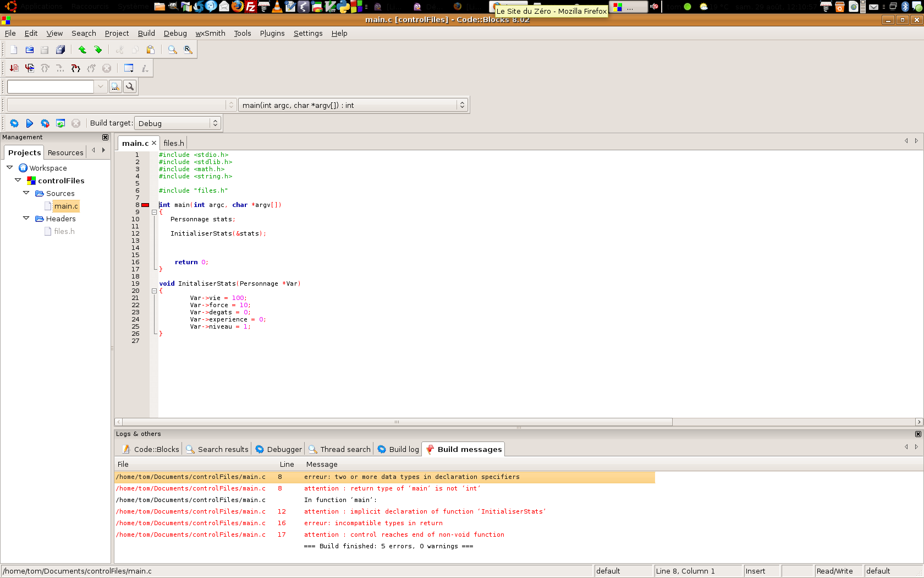Click the Rebuild icon on the compiler toolbar
The height and width of the screenshot is (578, 924).
pos(61,123)
